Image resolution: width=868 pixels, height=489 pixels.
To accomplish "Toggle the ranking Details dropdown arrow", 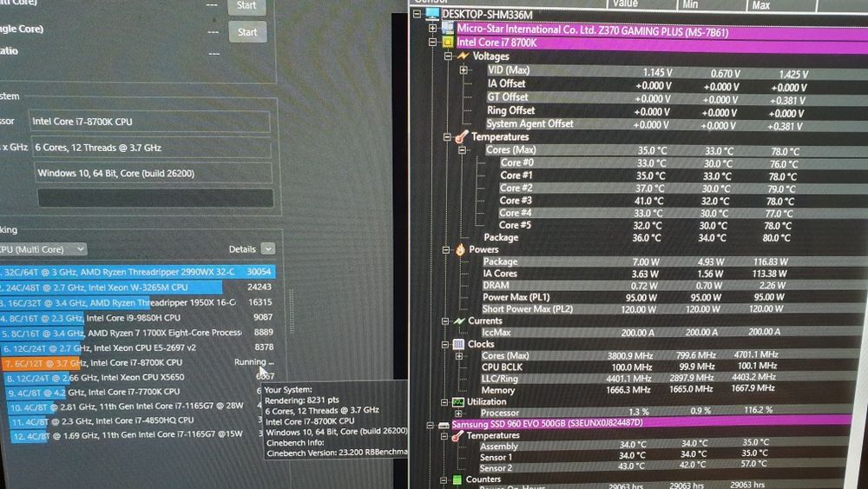I will coord(268,249).
